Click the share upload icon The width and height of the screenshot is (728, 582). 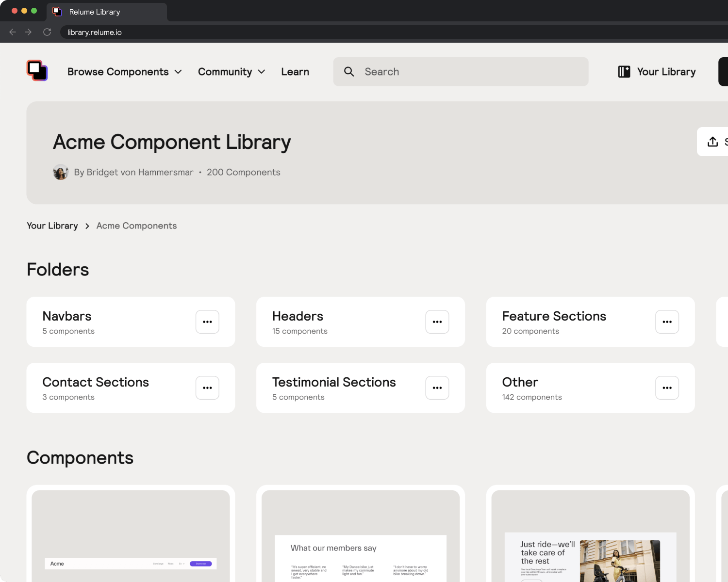pos(712,142)
